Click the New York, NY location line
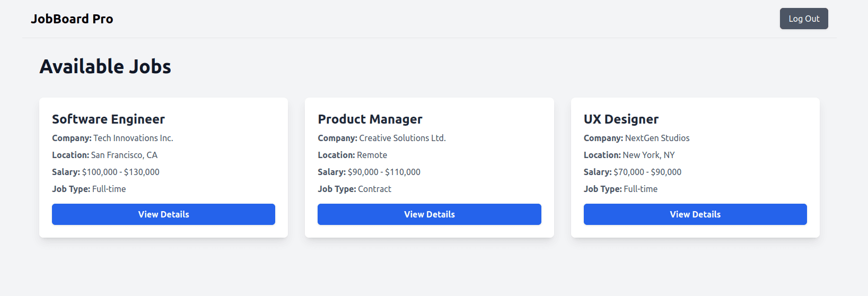Screen dimensions: 868x296 (x=629, y=155)
